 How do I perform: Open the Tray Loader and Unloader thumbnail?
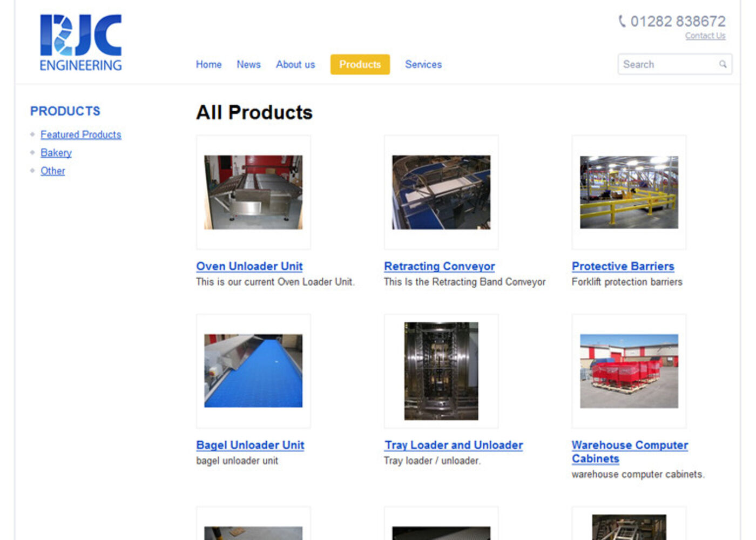441,370
